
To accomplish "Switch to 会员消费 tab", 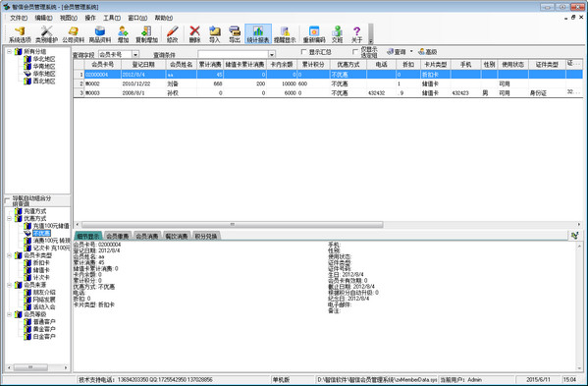I will point(147,236).
